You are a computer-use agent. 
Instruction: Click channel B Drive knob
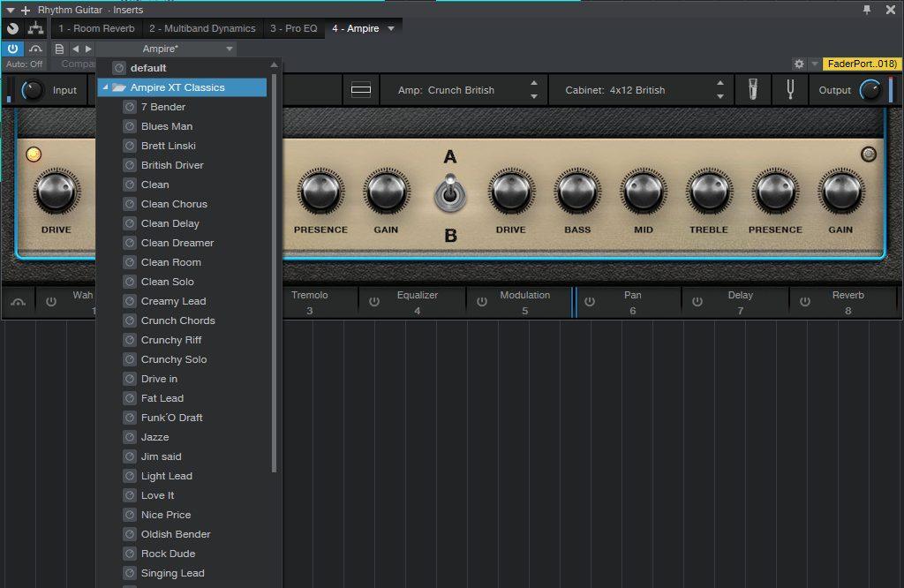(x=511, y=192)
